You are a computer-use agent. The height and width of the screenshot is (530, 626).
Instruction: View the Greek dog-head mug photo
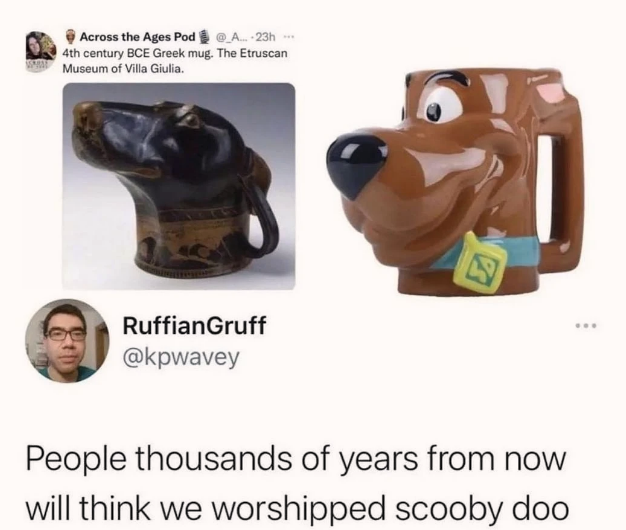[x=179, y=186]
